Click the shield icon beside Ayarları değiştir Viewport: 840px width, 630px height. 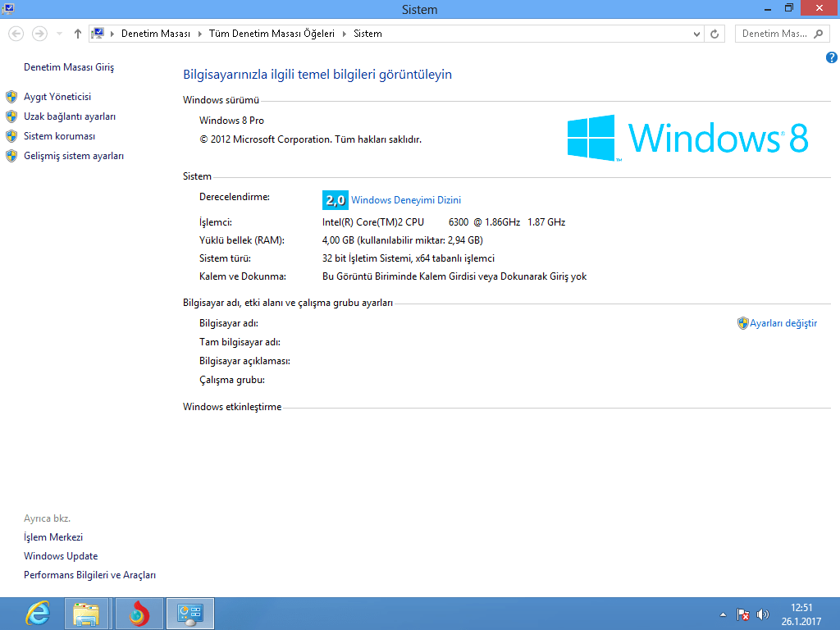coord(742,323)
